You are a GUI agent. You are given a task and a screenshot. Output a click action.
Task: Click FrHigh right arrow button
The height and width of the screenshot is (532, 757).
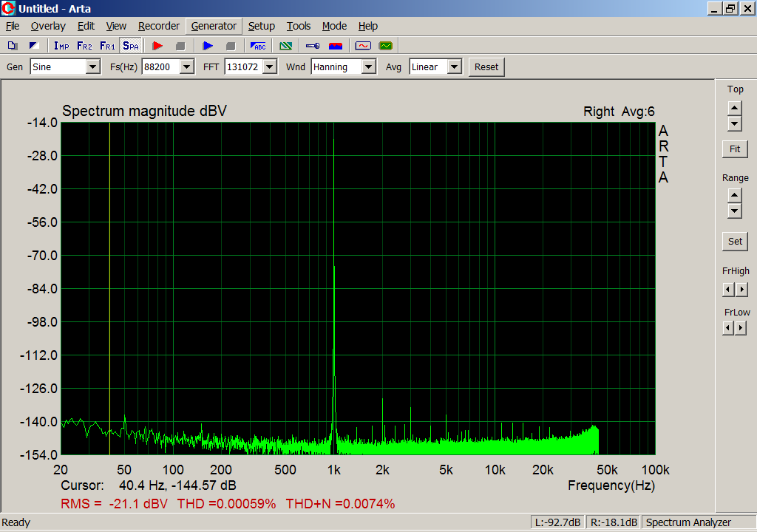(x=741, y=290)
